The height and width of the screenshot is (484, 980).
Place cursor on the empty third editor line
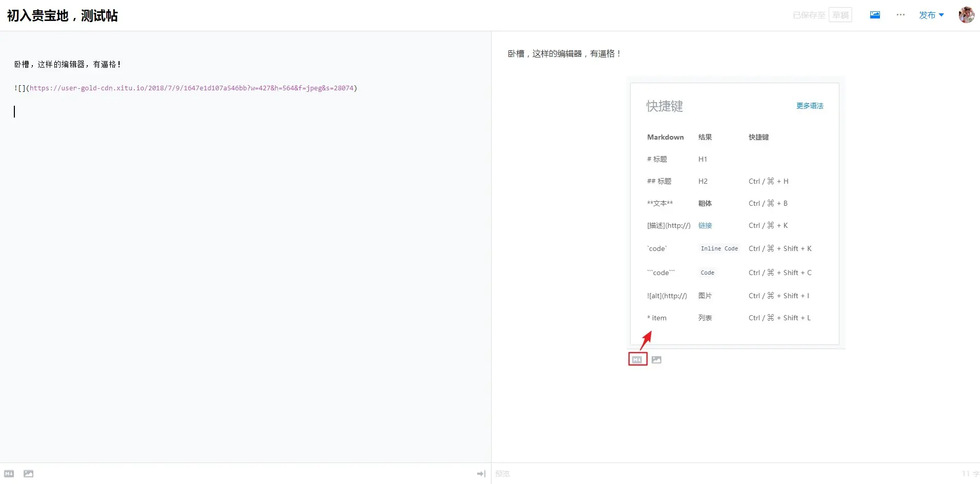(x=245, y=111)
